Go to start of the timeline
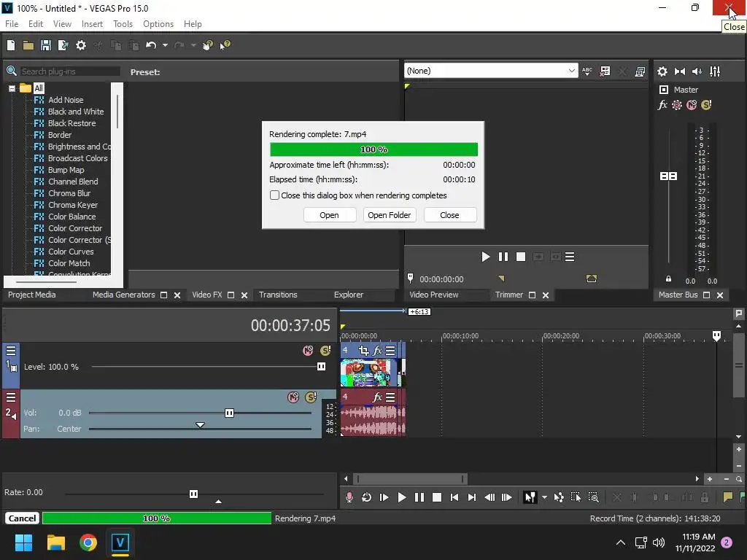The width and height of the screenshot is (747, 560). (x=454, y=497)
